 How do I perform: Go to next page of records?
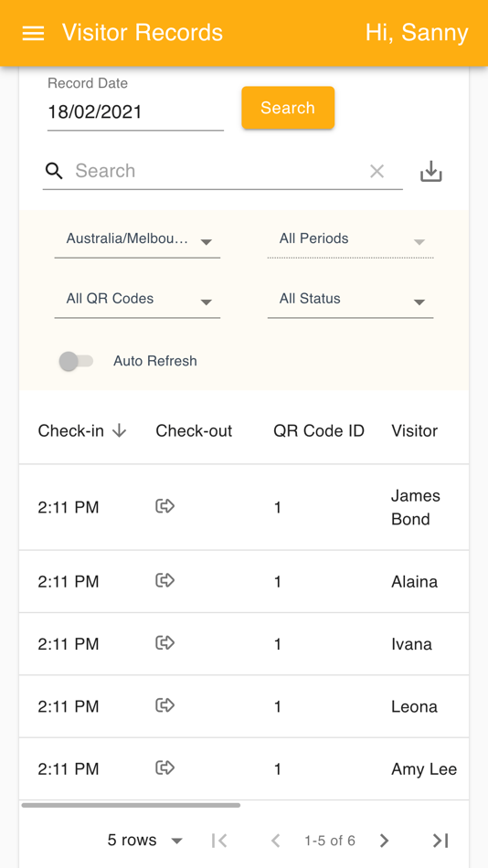[384, 841]
